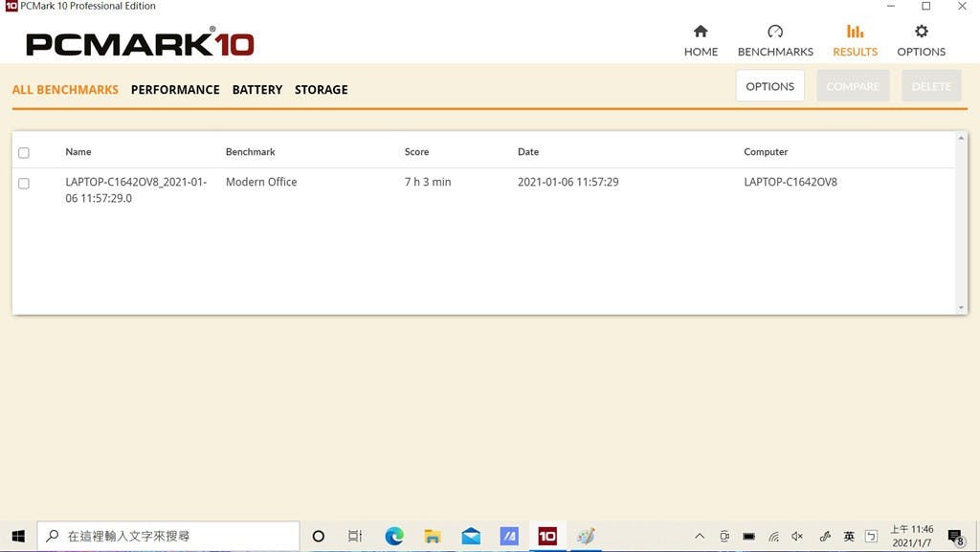Click the Delete button
Image resolution: width=980 pixels, height=552 pixels.
click(931, 86)
